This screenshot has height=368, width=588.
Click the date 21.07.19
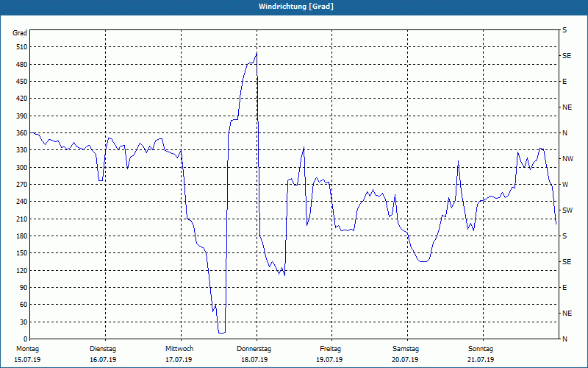481,360
